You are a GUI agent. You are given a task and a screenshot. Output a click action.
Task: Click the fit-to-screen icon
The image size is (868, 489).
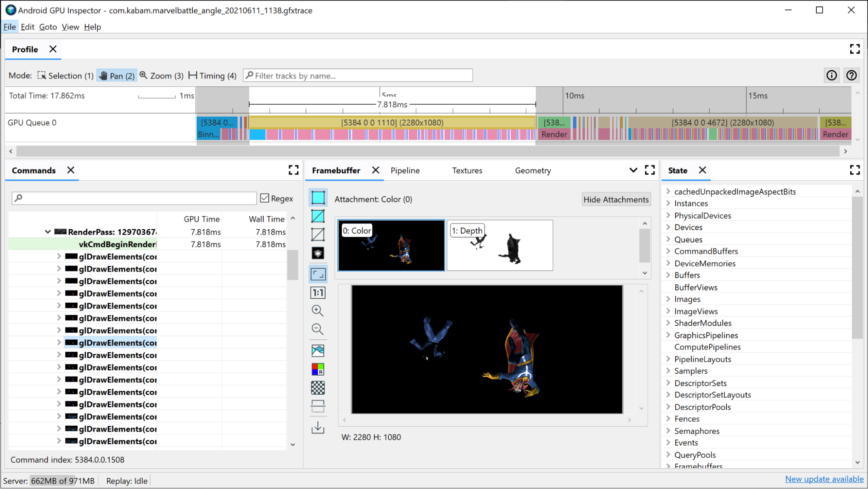tap(318, 273)
